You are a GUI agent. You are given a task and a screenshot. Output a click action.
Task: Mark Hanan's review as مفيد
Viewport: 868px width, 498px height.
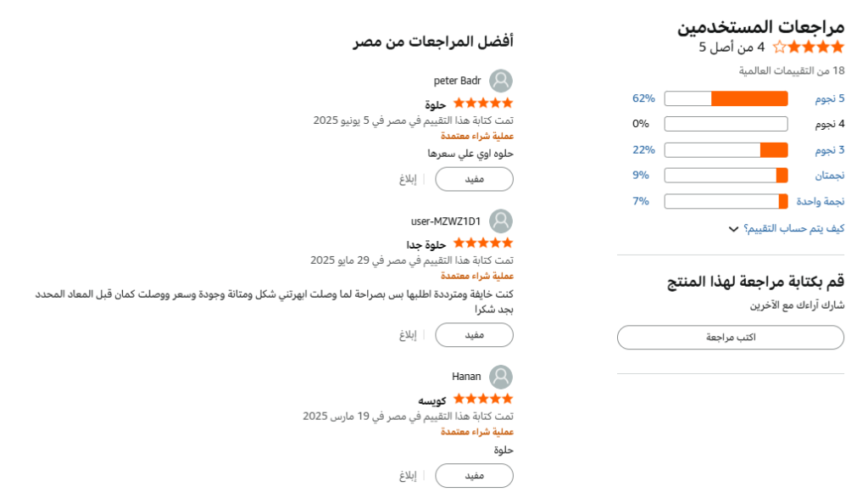click(474, 476)
